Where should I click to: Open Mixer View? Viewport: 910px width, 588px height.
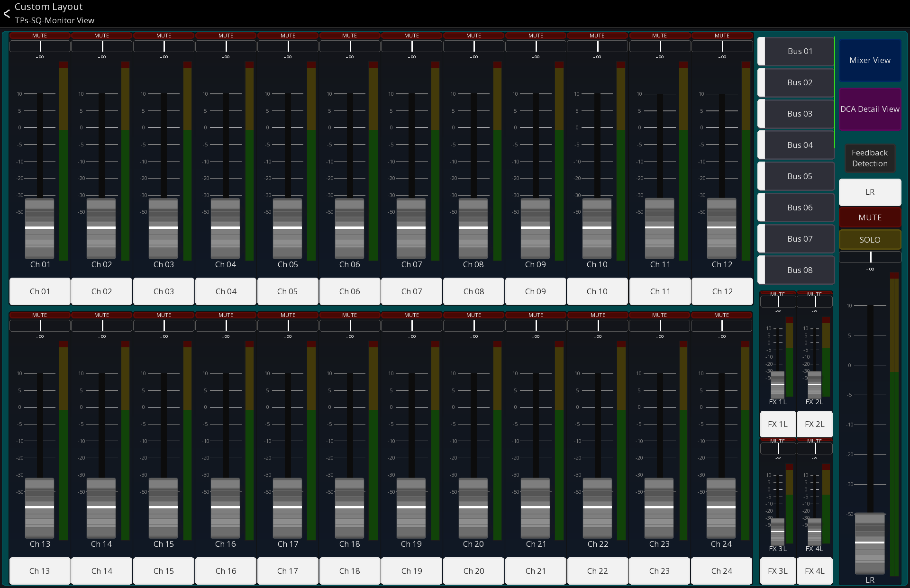[x=870, y=60]
